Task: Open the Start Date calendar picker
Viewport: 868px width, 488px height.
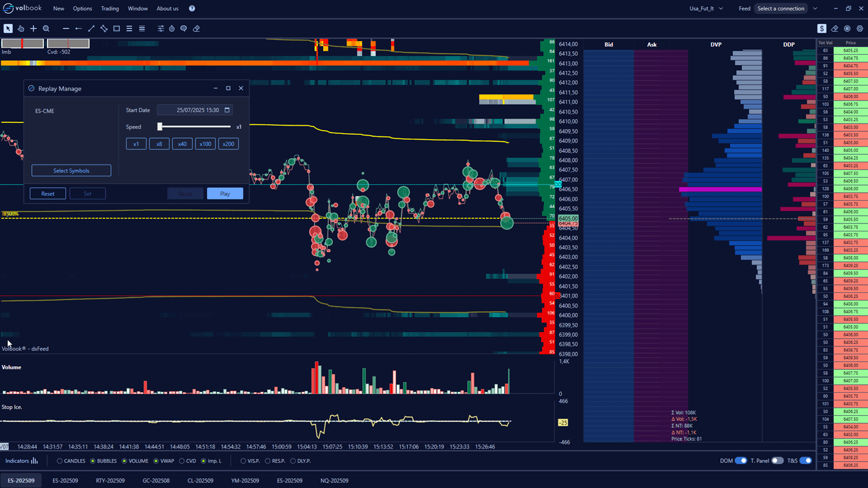Action: [227, 110]
